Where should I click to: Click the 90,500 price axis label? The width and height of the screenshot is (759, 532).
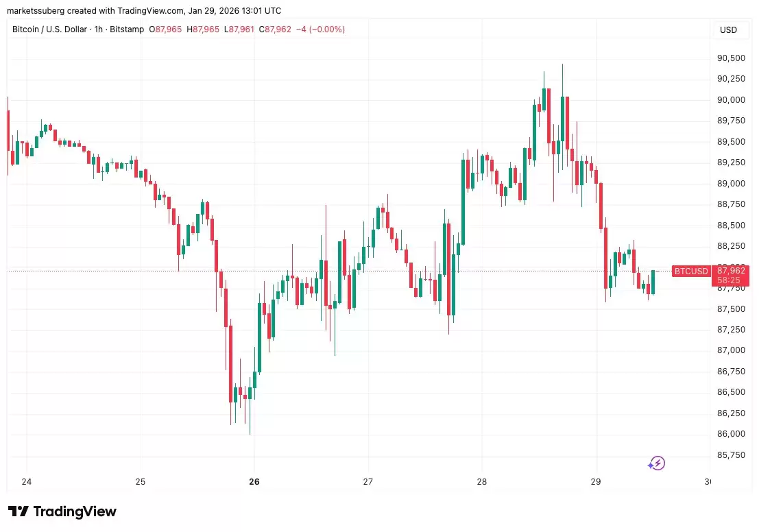(x=731, y=58)
